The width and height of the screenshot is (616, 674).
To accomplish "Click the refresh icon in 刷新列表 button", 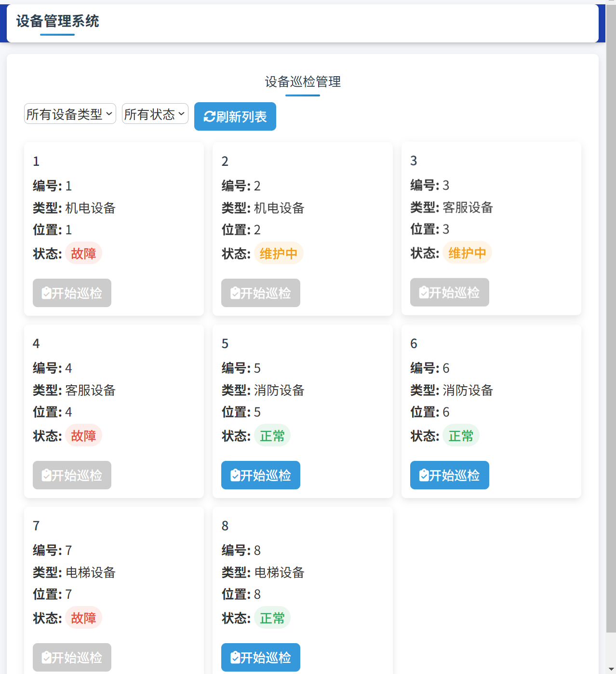I will pyautogui.click(x=209, y=117).
